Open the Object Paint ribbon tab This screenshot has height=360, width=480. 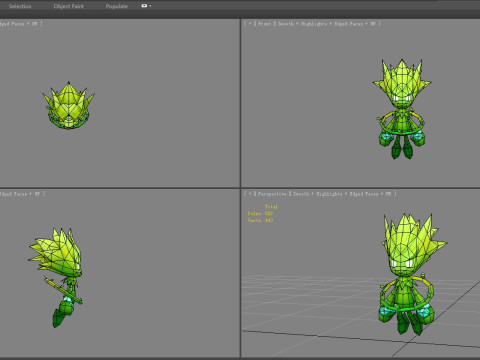tap(69, 6)
